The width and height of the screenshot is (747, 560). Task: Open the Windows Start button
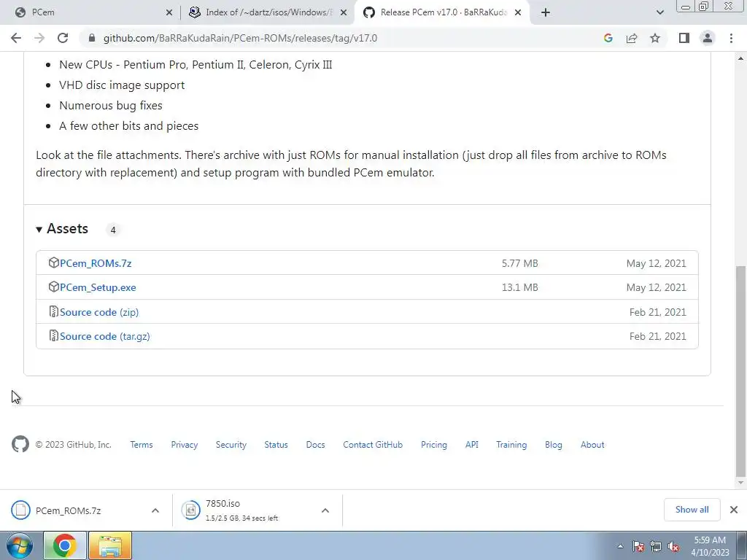coord(20,545)
